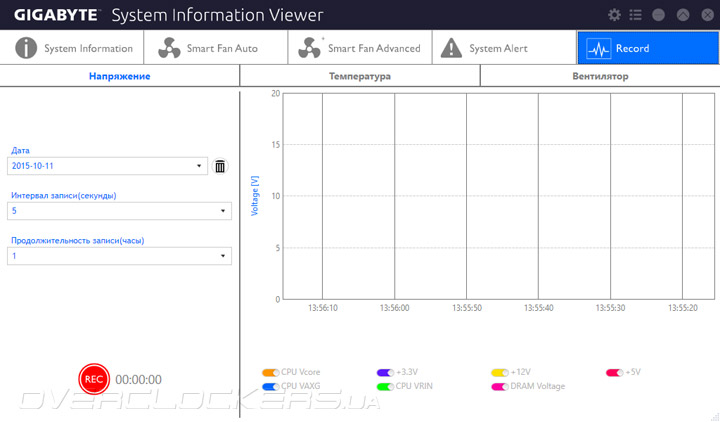This screenshot has height=422, width=720.
Task: Open the System Alert section
Action: pyautogui.click(x=504, y=48)
